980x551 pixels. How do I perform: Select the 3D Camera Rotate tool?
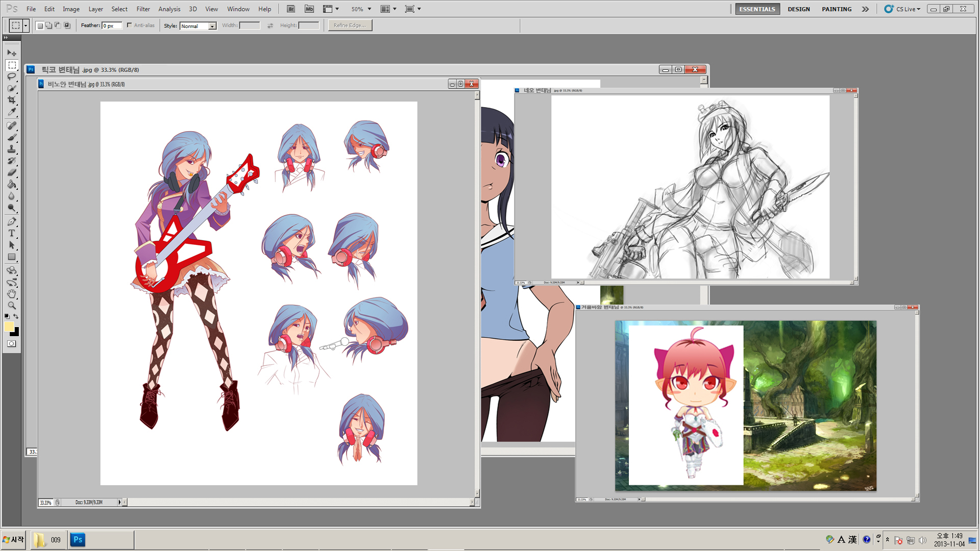12,282
